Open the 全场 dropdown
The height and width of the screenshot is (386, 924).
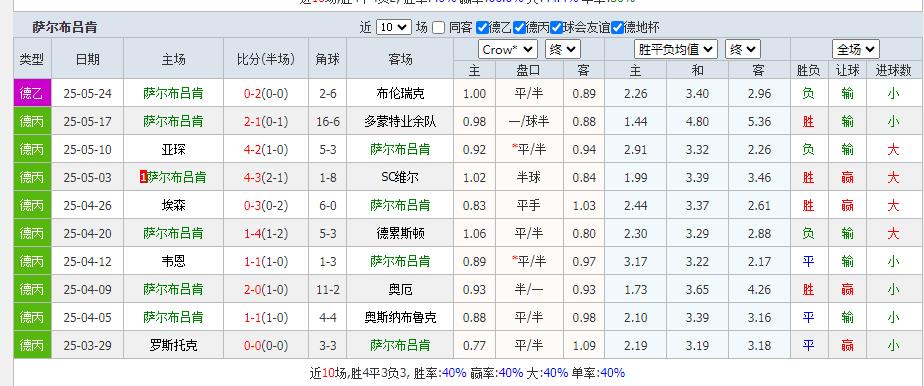coord(856,50)
